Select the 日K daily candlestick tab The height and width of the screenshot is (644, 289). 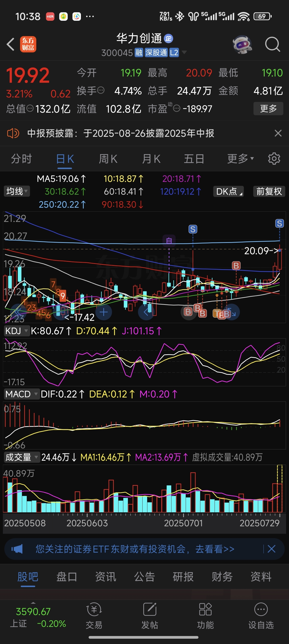65,159
